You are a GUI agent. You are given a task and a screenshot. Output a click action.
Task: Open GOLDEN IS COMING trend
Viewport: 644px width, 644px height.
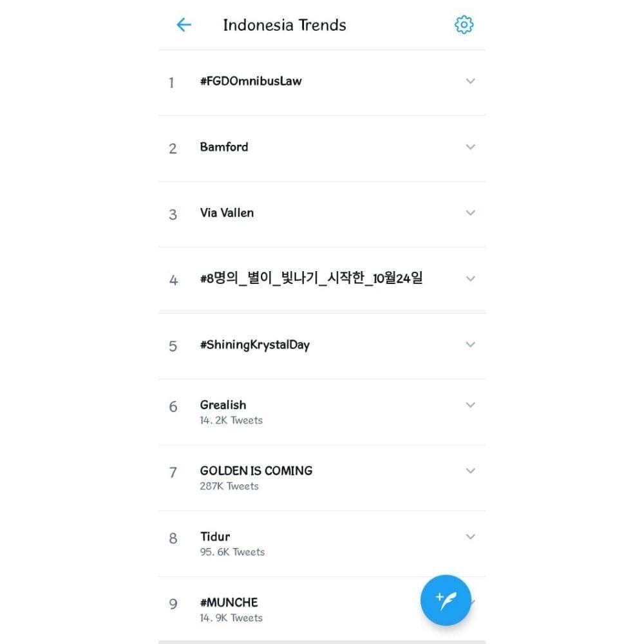[256, 471]
